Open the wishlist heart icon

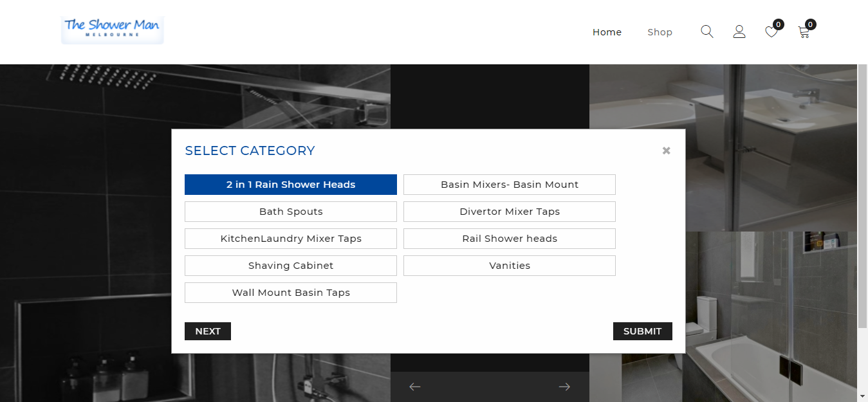(771, 32)
